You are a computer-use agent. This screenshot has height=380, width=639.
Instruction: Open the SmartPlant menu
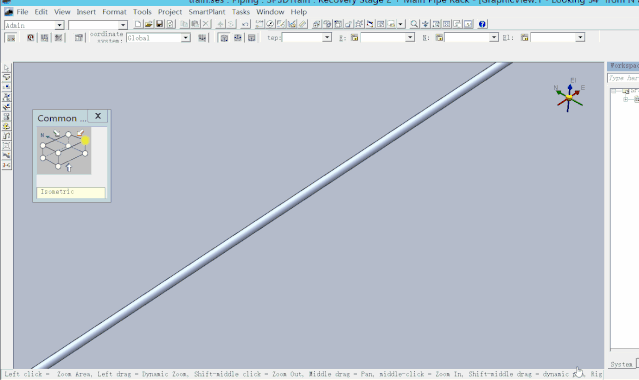pos(207,12)
